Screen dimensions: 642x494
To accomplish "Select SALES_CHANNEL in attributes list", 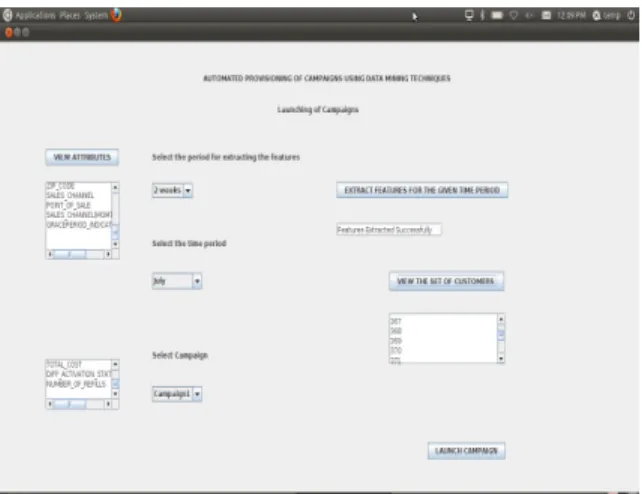I will point(78,195).
